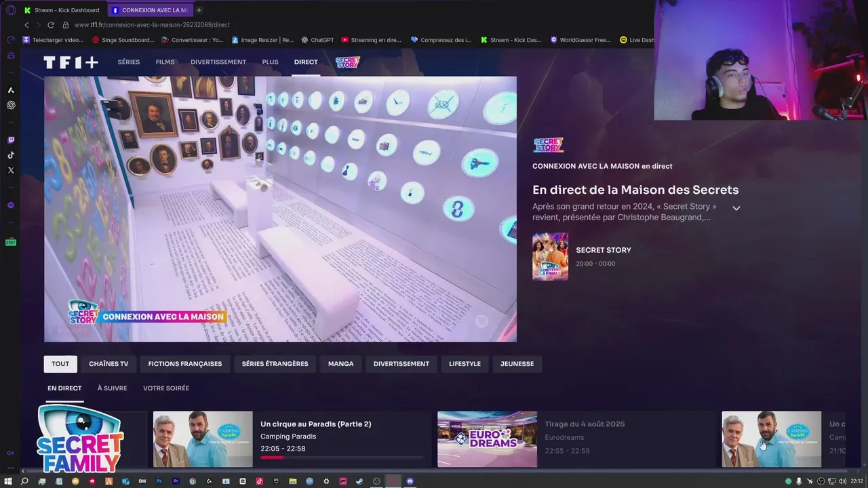
Task: Open Streaming en direct bookmark
Action: tap(372, 40)
